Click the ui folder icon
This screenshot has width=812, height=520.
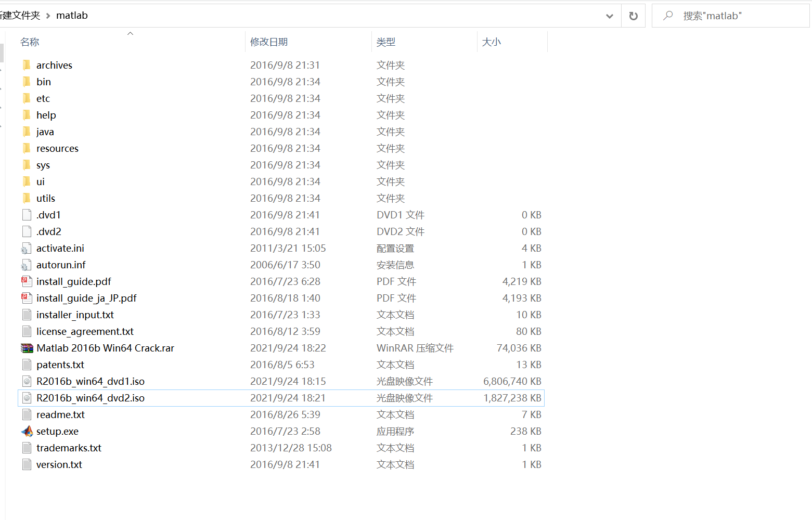click(x=27, y=181)
